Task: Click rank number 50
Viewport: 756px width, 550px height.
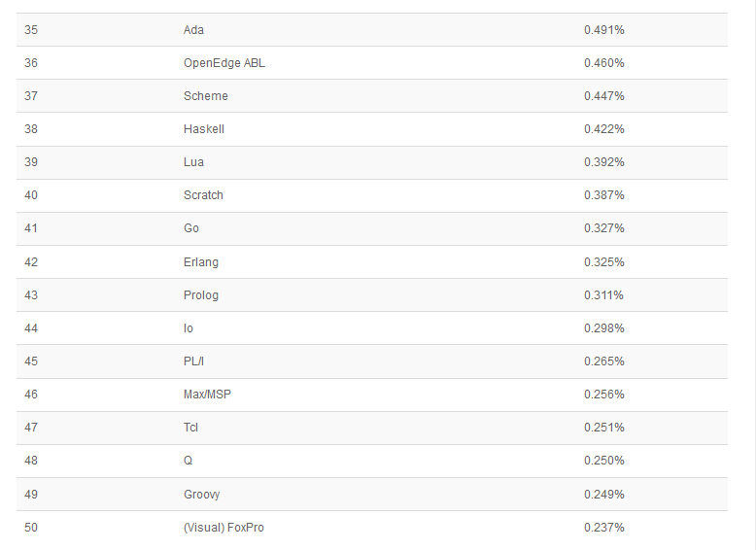Action: click(31, 528)
